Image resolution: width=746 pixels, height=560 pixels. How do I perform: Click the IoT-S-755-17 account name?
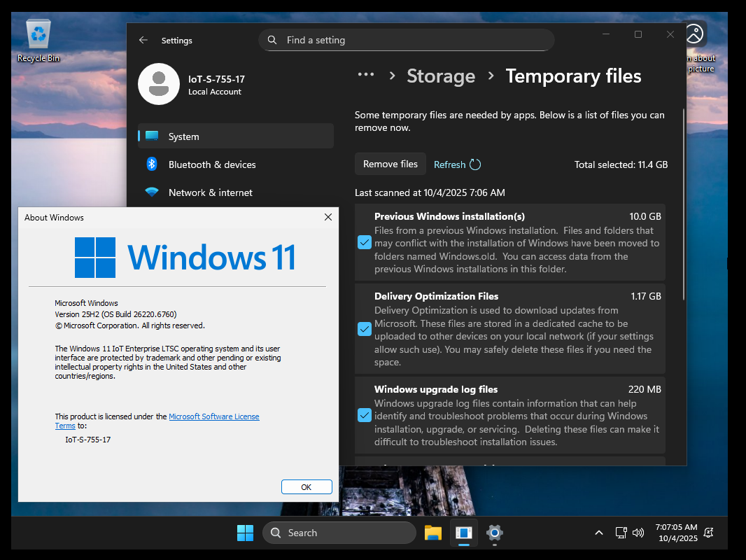click(x=216, y=79)
